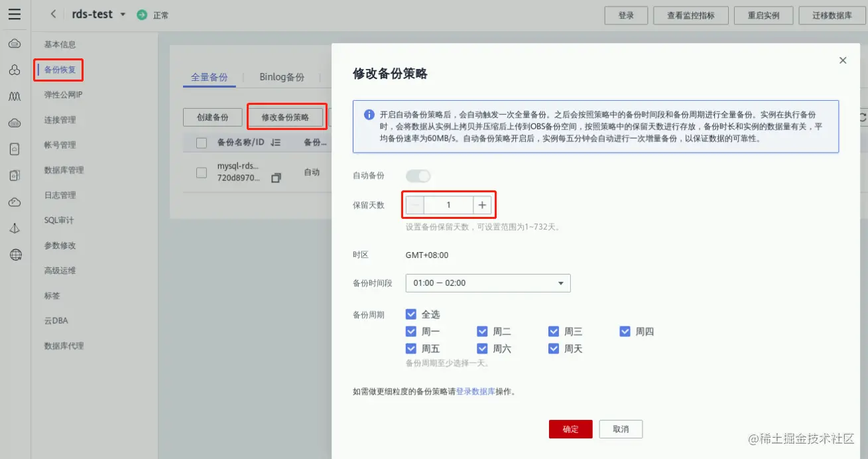
Task: Click the 查看监控指标 button
Action: pyautogui.click(x=691, y=15)
